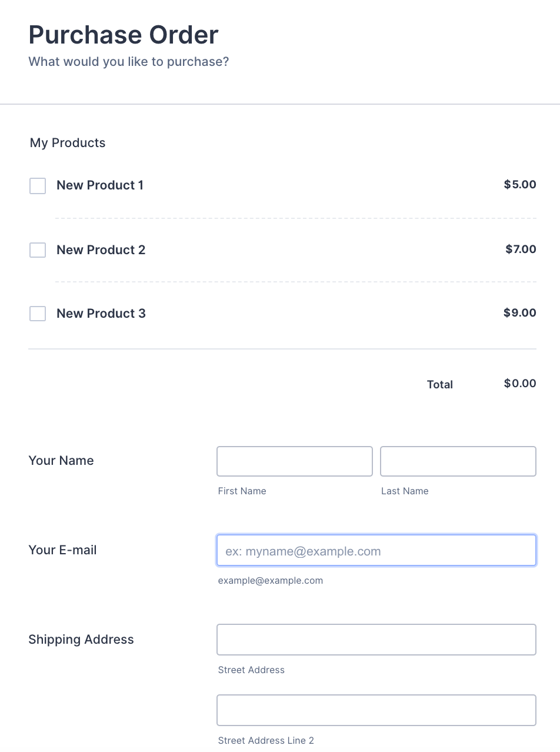Click the Shipping Address field label
Screen dimensions: 560x752
(81, 640)
